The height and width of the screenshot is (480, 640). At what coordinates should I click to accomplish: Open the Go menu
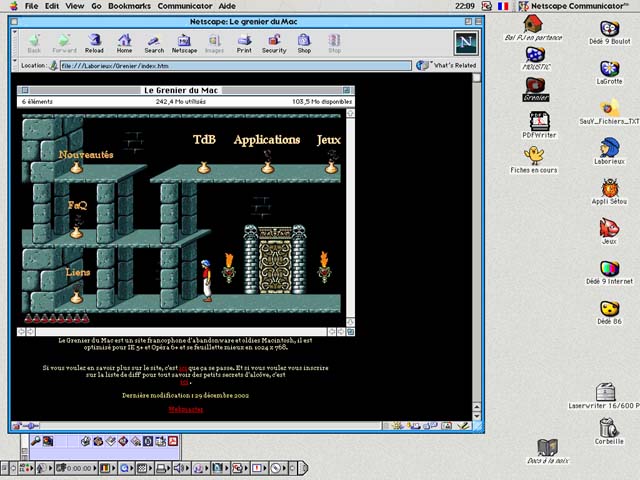(96, 6)
